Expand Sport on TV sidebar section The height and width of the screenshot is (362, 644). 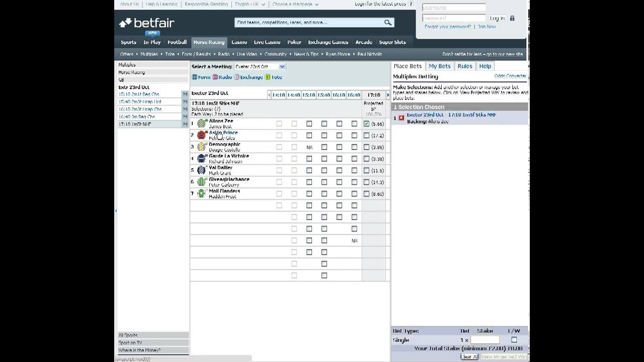[x=153, y=343]
